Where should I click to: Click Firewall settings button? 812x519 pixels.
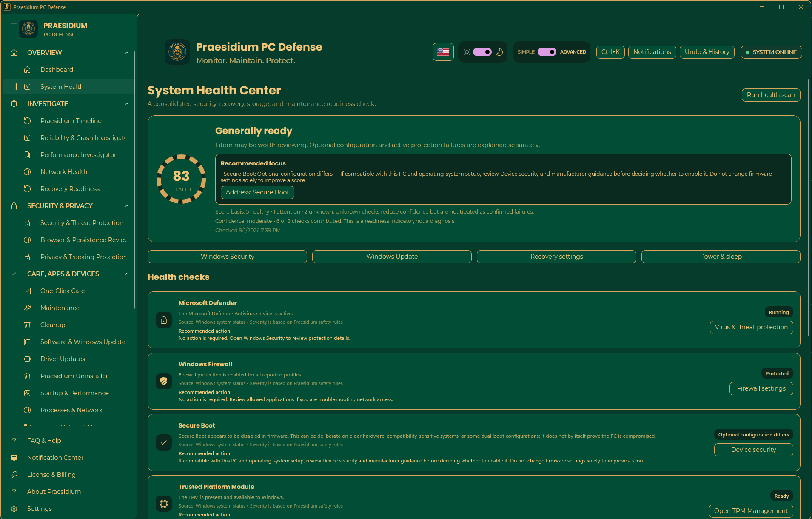click(761, 388)
